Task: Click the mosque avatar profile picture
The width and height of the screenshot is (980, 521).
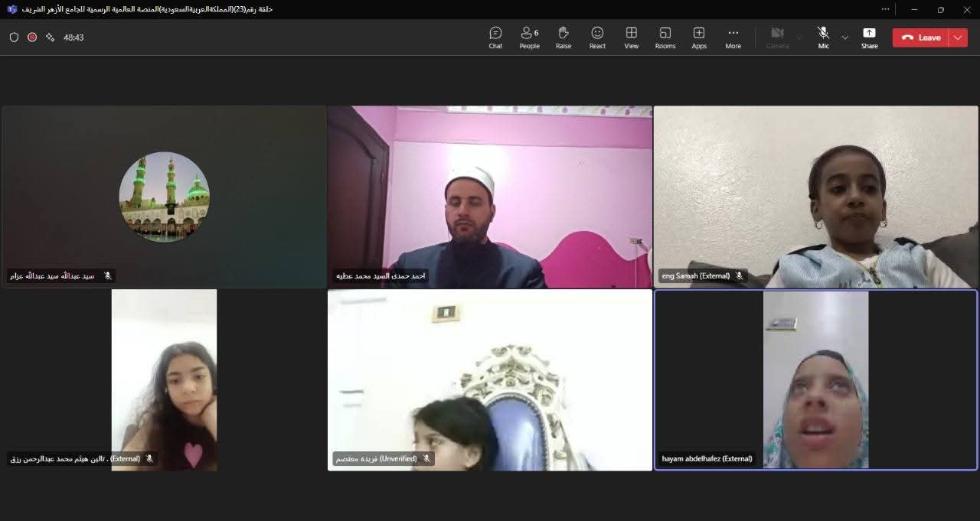Action: [x=164, y=197]
